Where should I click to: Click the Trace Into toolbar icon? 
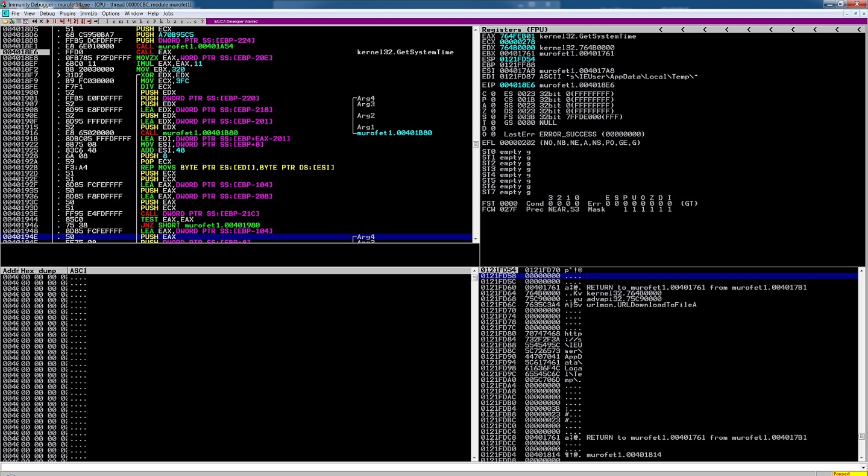point(76,21)
